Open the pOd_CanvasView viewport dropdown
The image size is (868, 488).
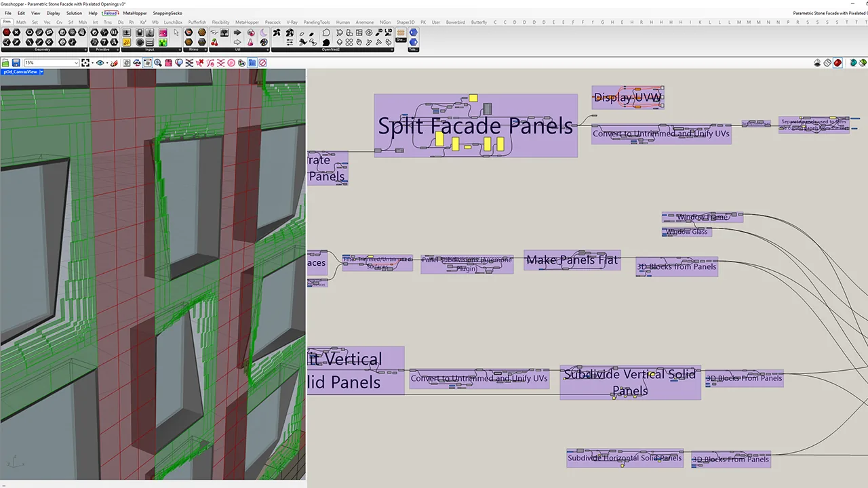coord(41,72)
